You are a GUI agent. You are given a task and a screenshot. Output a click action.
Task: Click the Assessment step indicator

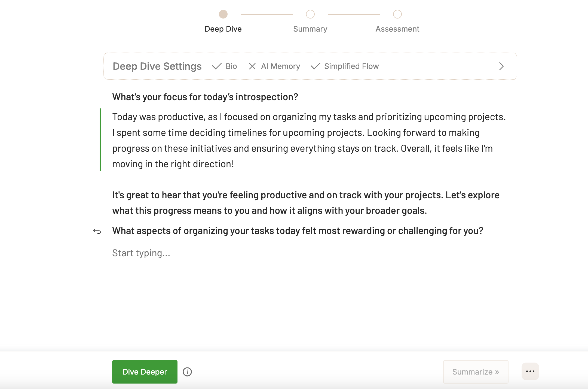pos(397,14)
